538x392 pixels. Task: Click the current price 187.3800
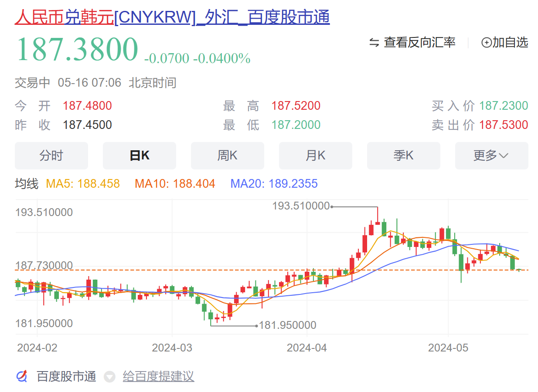(x=77, y=49)
